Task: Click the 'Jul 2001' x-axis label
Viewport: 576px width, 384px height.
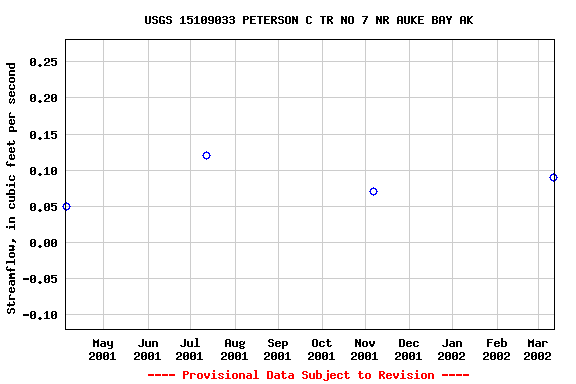Action: (190, 349)
